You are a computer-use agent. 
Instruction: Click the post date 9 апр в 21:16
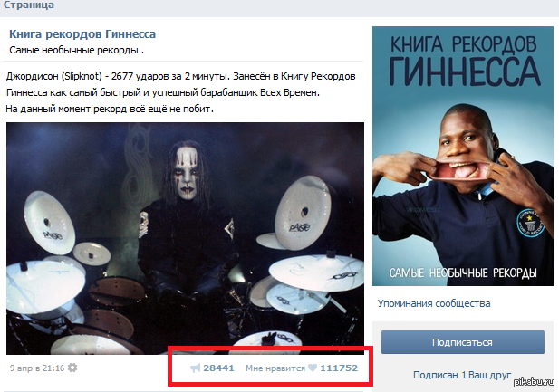click(x=37, y=368)
